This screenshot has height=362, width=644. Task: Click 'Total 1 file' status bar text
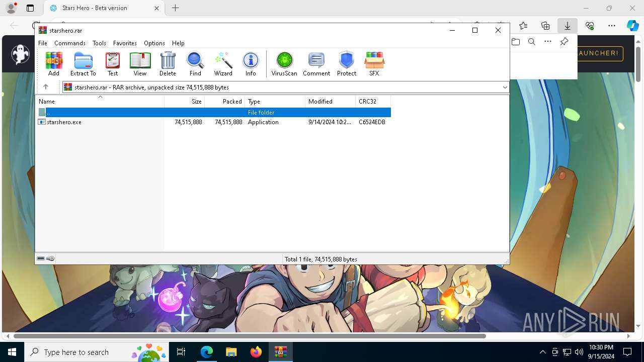(x=321, y=259)
